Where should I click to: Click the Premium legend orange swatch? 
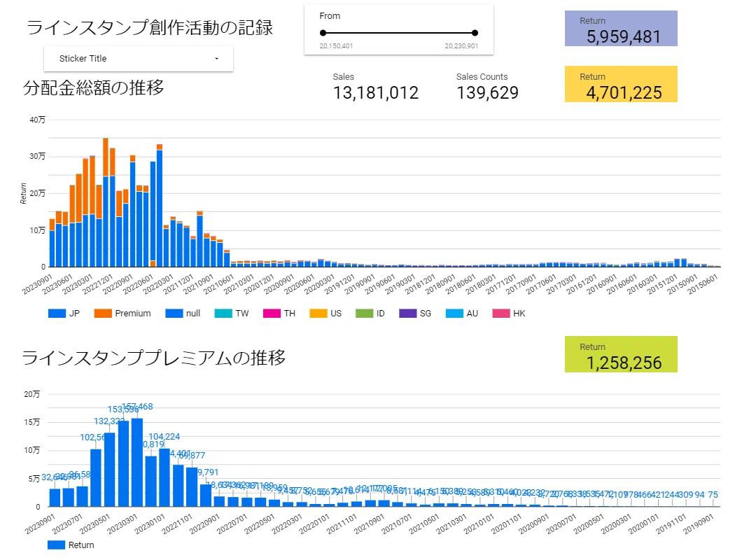pos(103,314)
